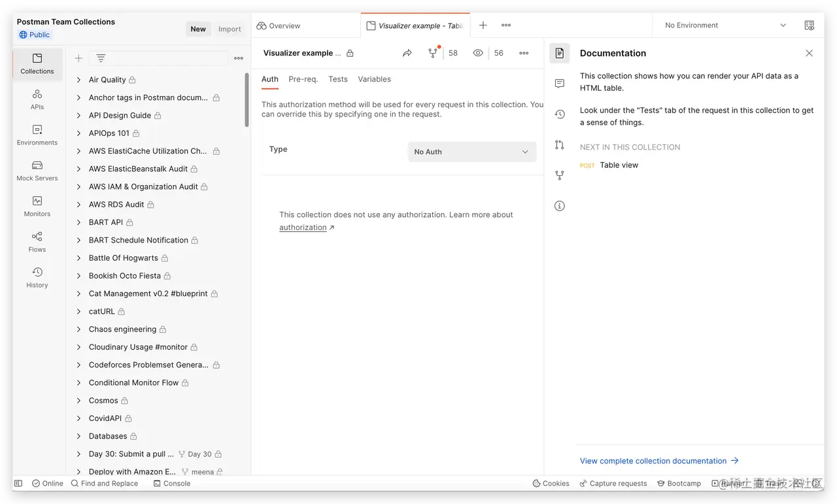Open View complete collection documentation link

[x=659, y=461]
